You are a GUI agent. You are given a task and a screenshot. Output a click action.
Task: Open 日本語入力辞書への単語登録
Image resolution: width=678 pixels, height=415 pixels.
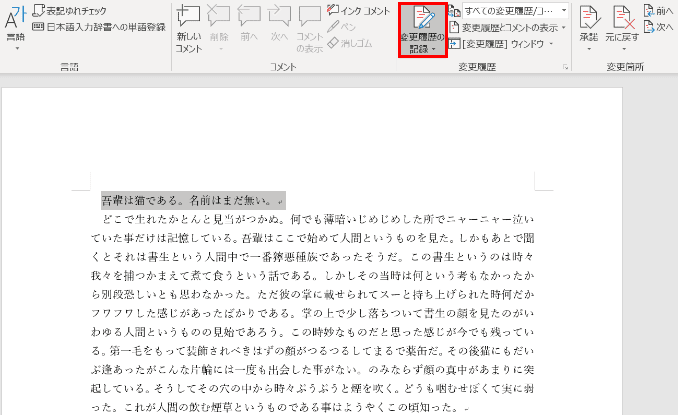pyautogui.click(x=99, y=27)
